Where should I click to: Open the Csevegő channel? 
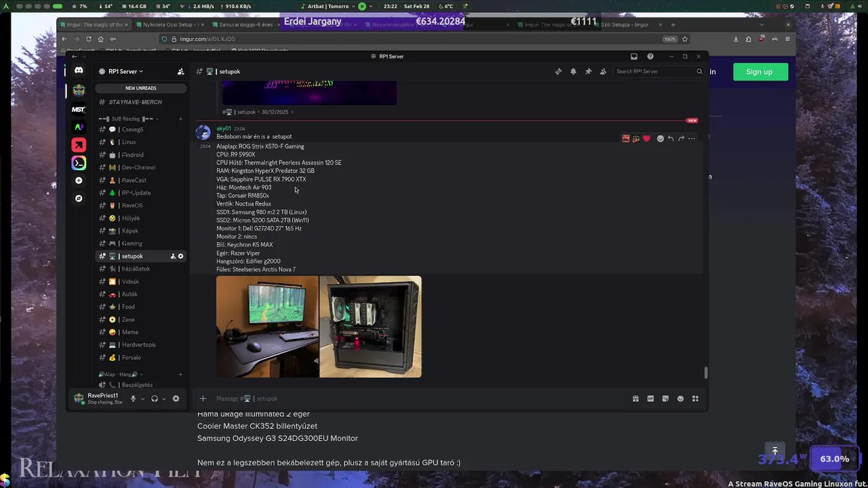coord(140,129)
